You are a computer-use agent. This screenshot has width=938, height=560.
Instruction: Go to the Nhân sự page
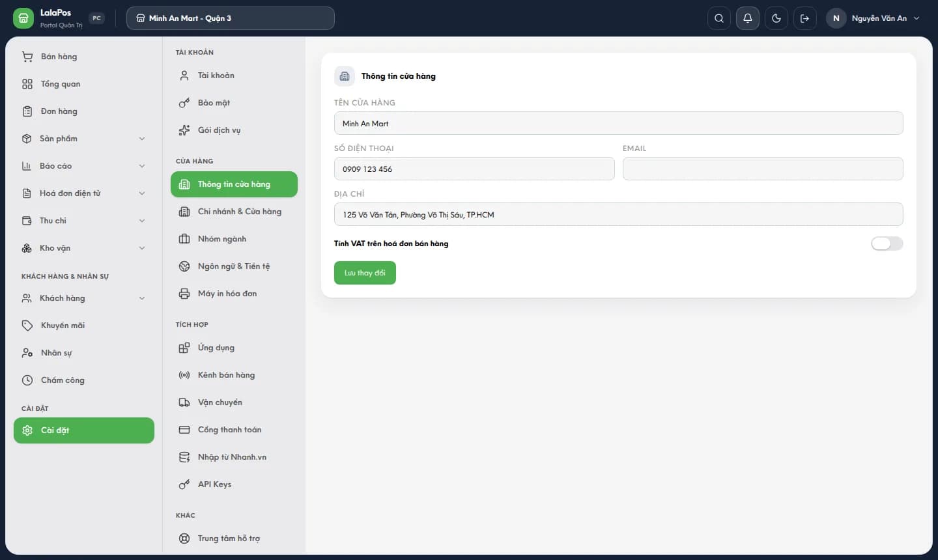84,353
